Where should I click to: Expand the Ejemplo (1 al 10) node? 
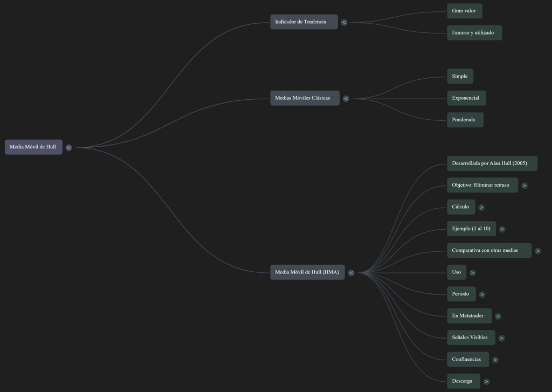coord(502,229)
